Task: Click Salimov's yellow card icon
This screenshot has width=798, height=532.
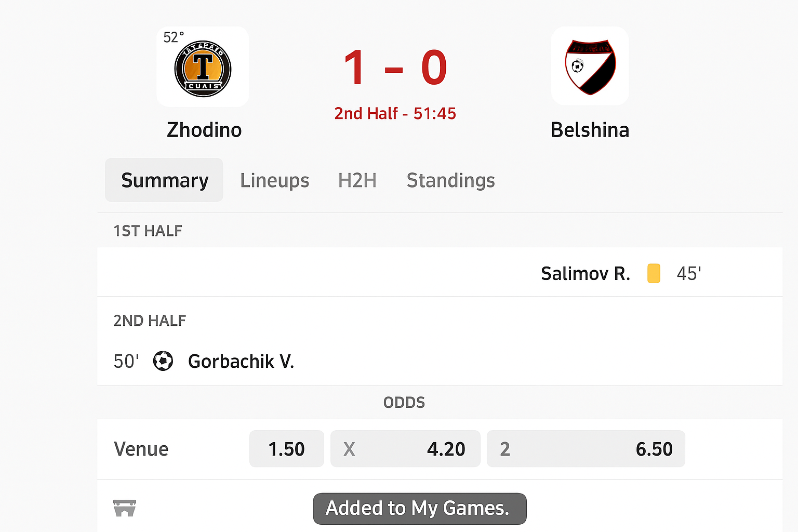Action: [x=654, y=273]
